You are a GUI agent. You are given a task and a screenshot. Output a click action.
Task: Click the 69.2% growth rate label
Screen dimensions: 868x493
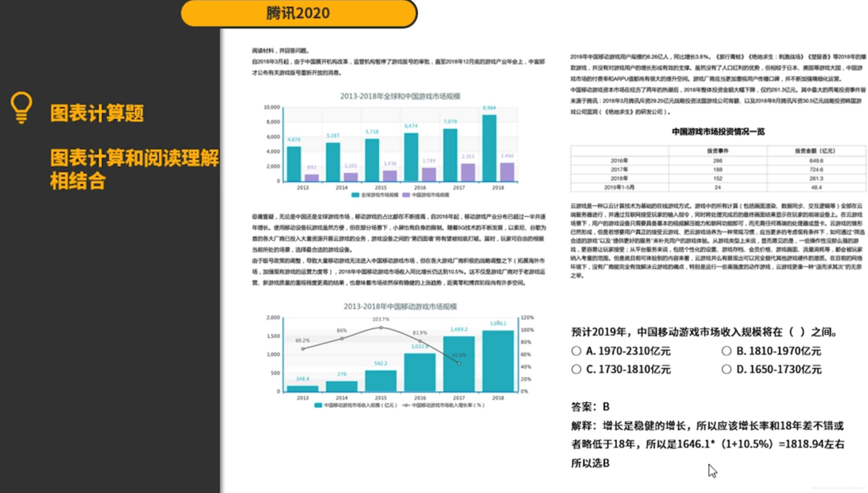[x=303, y=340]
